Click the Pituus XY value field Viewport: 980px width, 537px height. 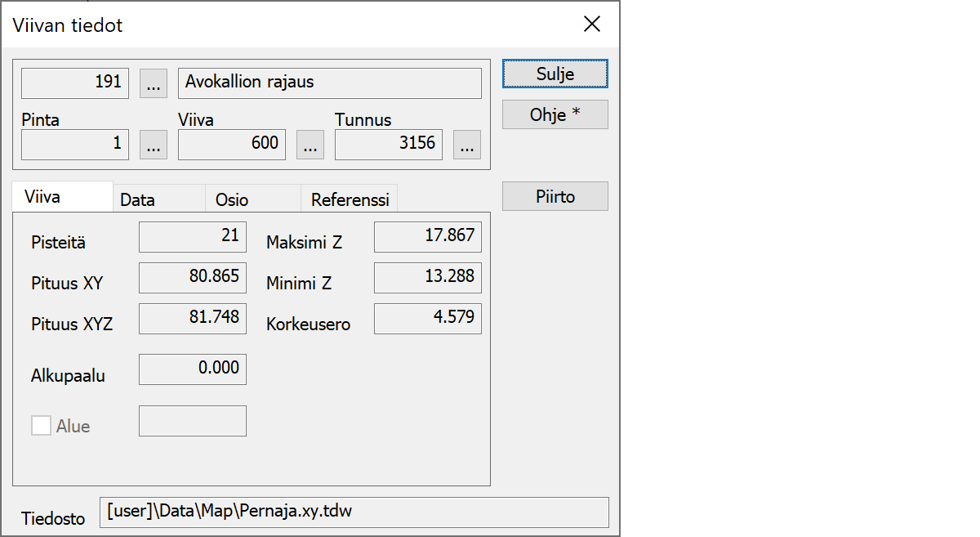[193, 278]
